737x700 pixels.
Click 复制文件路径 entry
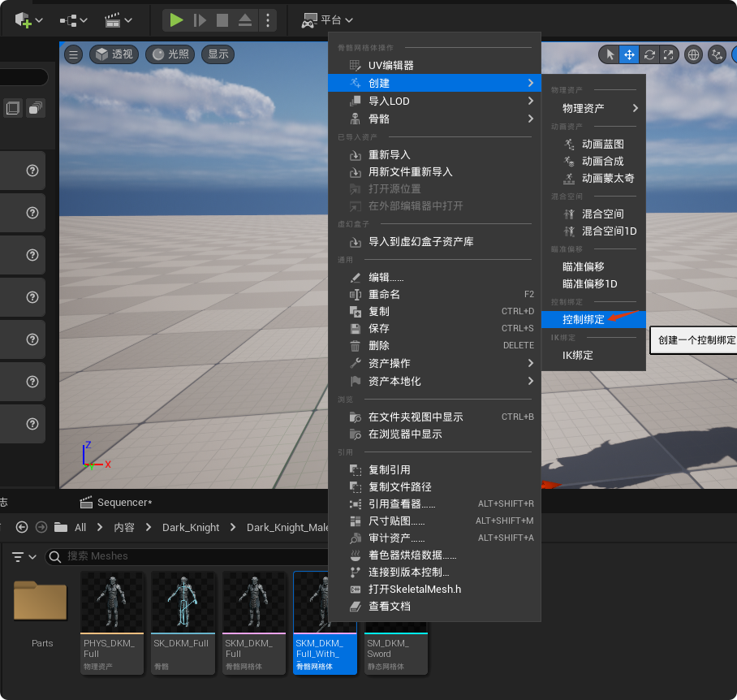click(x=434, y=486)
